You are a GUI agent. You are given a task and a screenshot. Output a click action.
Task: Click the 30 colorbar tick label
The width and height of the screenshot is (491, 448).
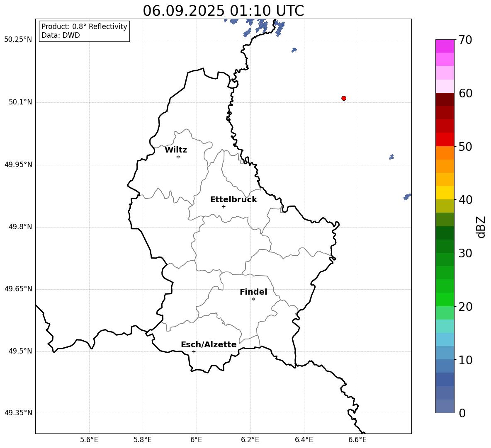(465, 253)
